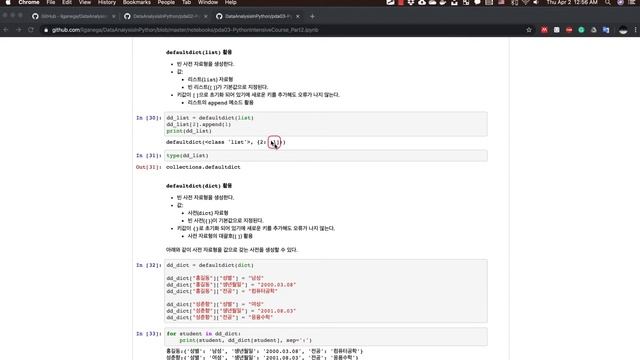
Task: Open the Google Translate extension
Action: [606, 30]
